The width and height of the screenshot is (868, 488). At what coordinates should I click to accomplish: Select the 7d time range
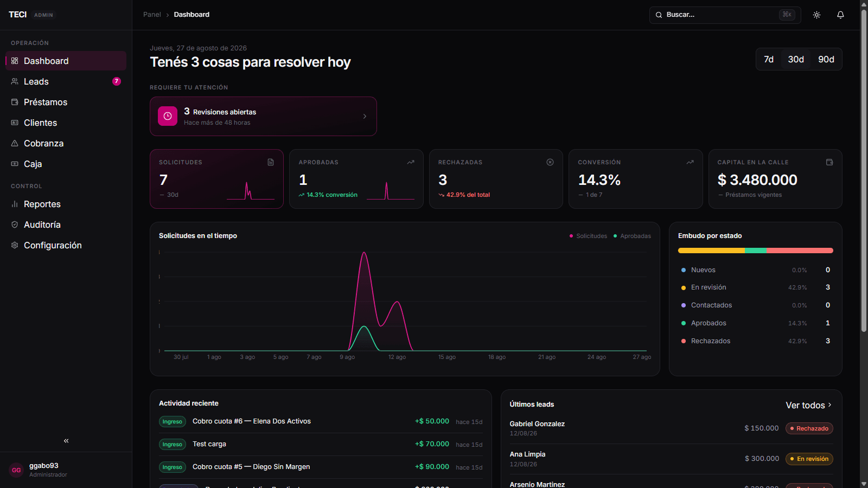pyautogui.click(x=769, y=59)
